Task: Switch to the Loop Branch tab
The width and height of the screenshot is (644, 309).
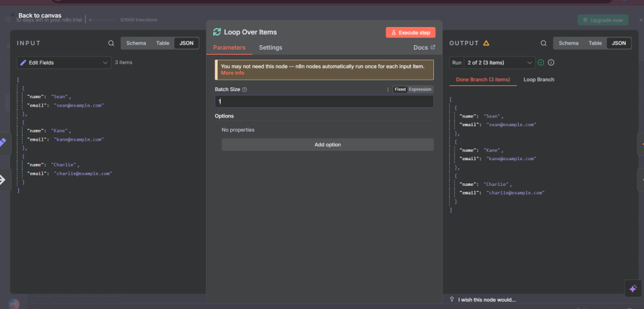Action: click(538, 80)
